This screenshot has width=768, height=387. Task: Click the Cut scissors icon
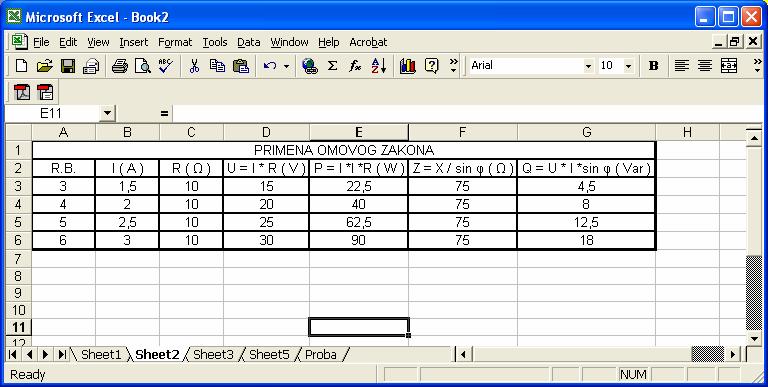coord(194,66)
